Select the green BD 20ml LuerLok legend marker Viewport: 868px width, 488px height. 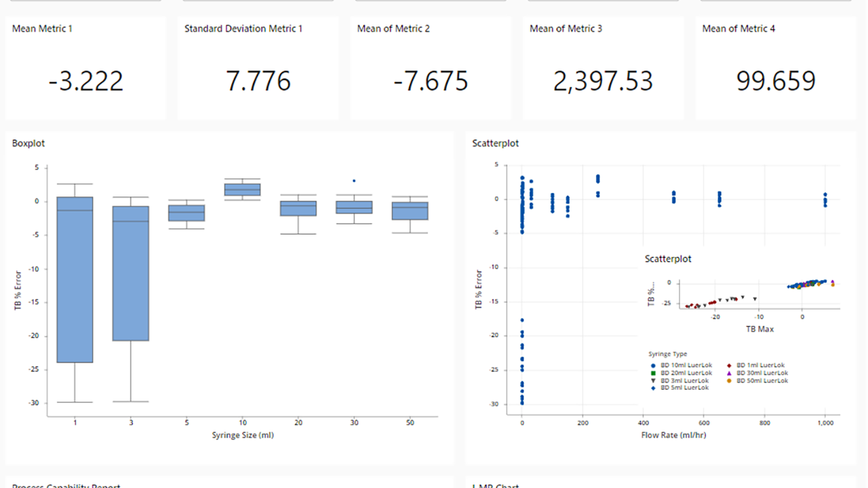click(653, 373)
